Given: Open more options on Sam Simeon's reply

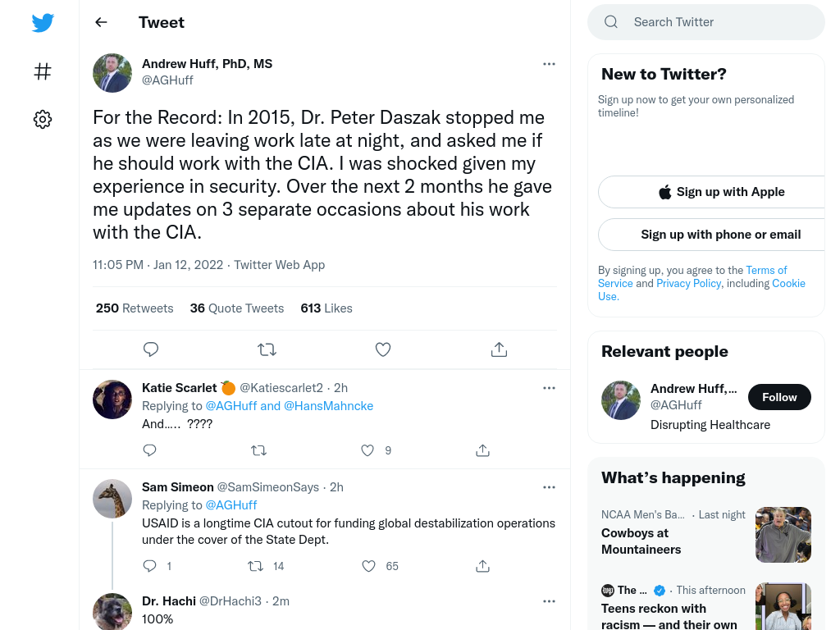Looking at the screenshot, I should (x=549, y=487).
